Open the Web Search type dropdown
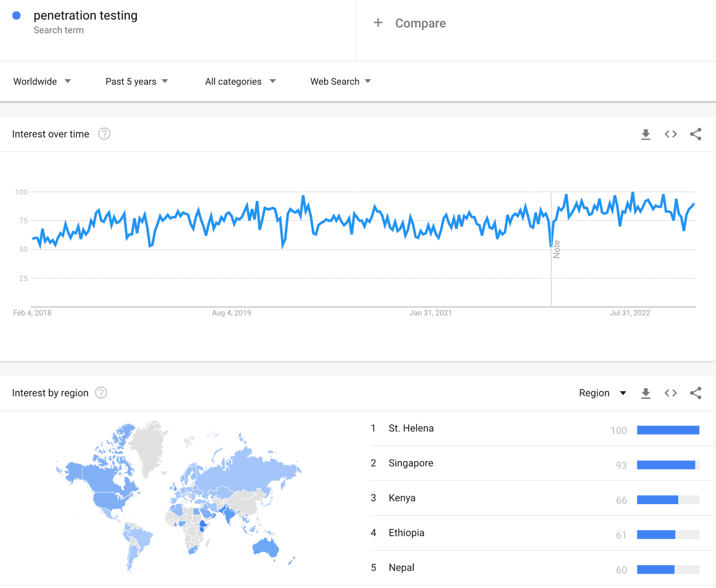This screenshot has height=588, width=716. (x=340, y=82)
